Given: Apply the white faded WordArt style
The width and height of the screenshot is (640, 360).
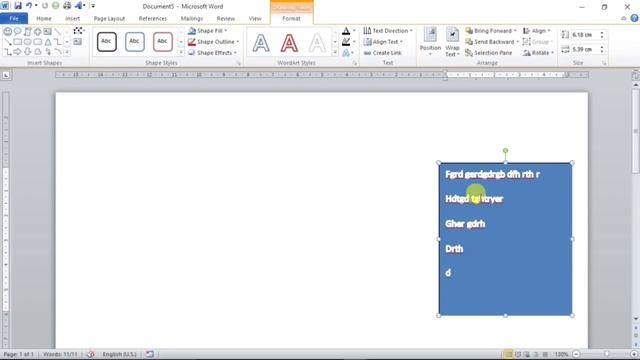Looking at the screenshot, I should (x=317, y=43).
